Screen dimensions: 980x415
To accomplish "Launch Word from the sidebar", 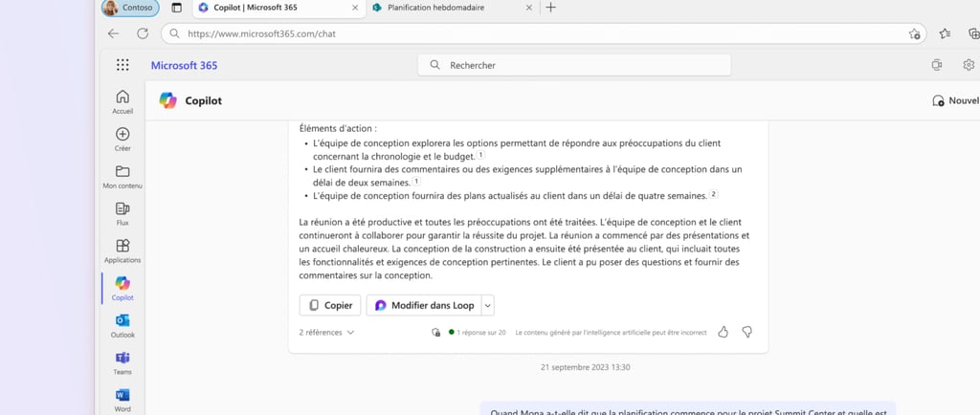I will (x=122, y=400).
